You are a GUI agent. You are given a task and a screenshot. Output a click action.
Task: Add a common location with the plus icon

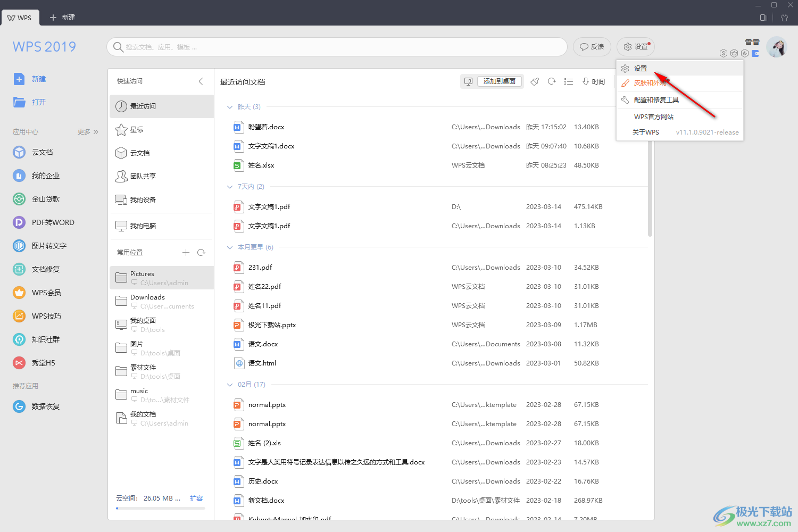click(186, 253)
